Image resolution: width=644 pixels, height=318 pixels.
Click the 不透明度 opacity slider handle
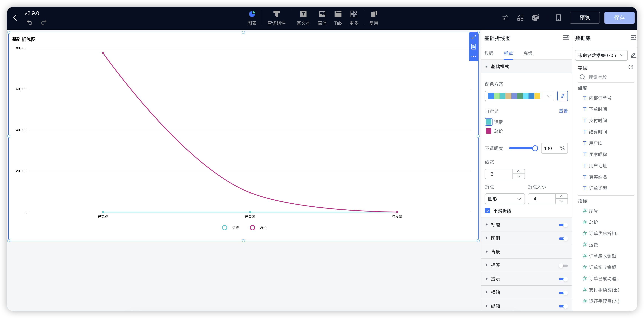(x=535, y=148)
